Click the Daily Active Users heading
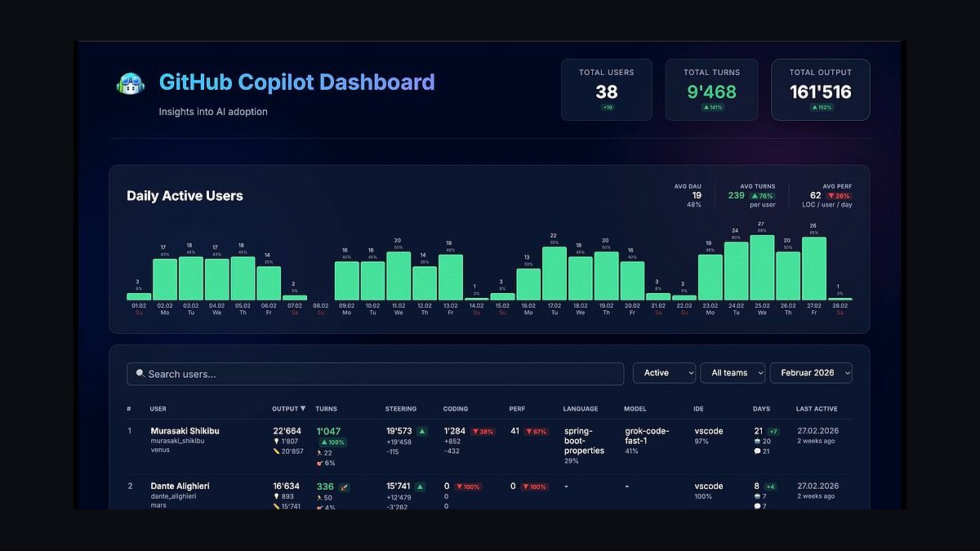Viewport: 980px width, 551px height. [185, 196]
